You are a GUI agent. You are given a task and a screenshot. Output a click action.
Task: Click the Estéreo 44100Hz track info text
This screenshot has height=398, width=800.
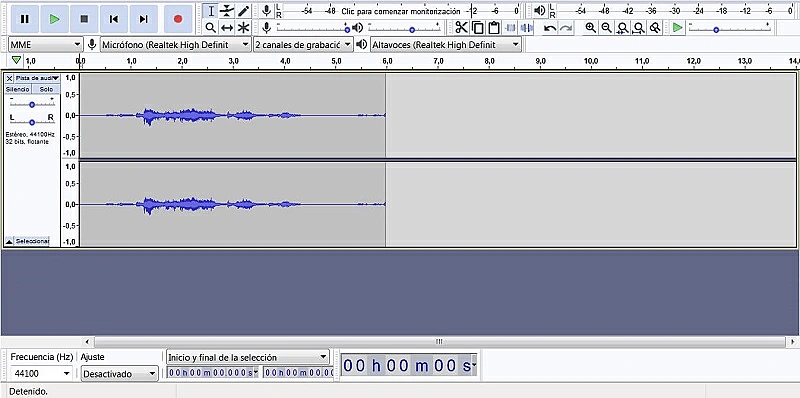30,138
